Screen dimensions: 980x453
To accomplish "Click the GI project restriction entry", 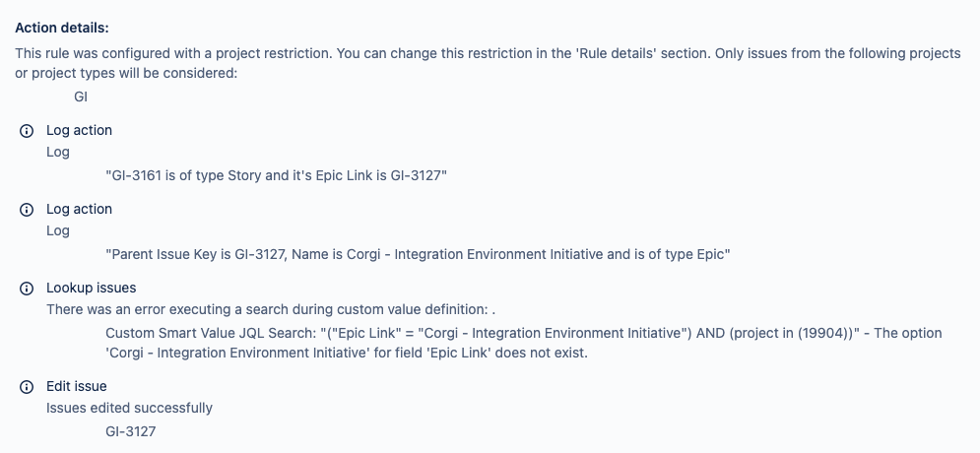I will click(81, 97).
